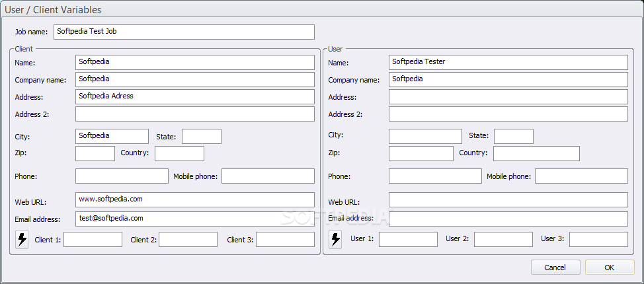Click the User 2 custom field
The height and width of the screenshot is (284, 644).
[504, 239]
